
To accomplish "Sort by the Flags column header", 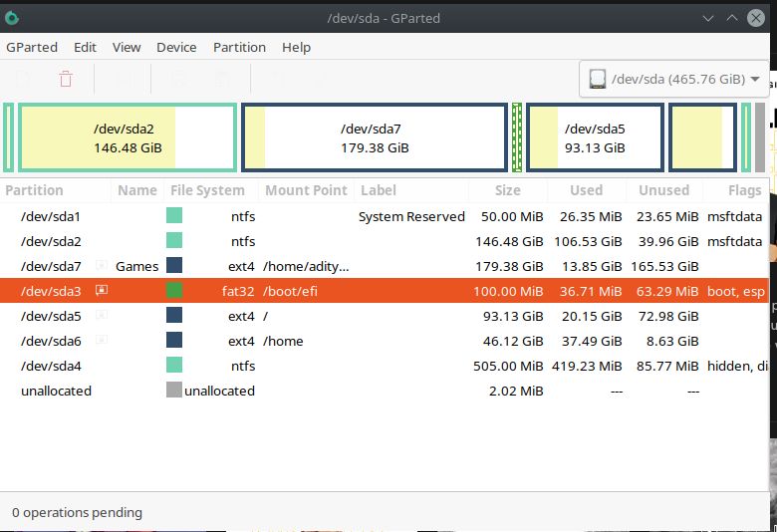I will [x=745, y=190].
